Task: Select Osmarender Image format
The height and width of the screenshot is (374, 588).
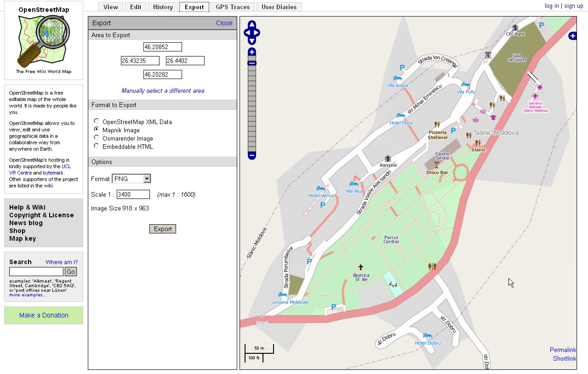Action: point(96,137)
